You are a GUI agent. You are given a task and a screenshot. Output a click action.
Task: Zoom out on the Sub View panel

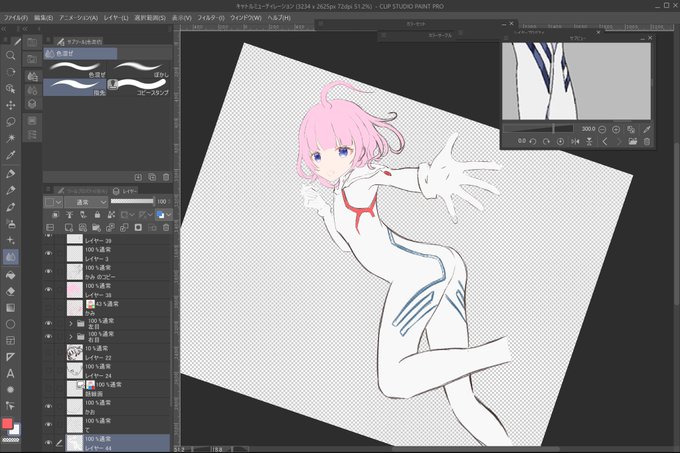tap(602, 129)
